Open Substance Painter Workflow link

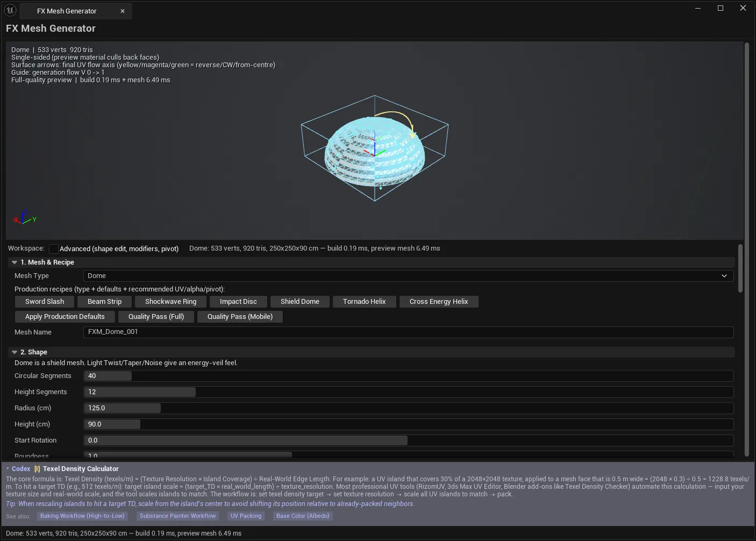pyautogui.click(x=177, y=516)
